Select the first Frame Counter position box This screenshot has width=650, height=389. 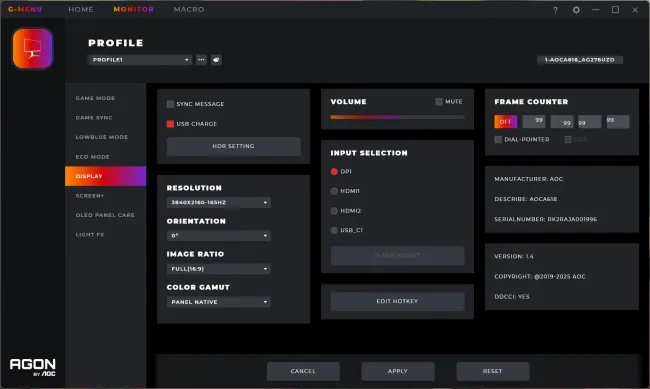(x=534, y=122)
